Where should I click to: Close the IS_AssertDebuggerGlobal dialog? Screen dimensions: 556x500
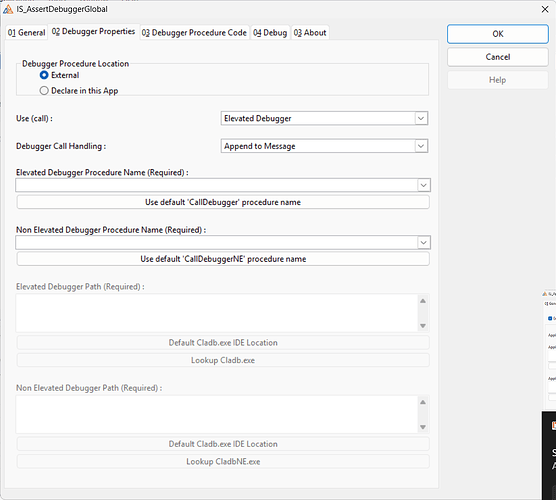[545, 9]
